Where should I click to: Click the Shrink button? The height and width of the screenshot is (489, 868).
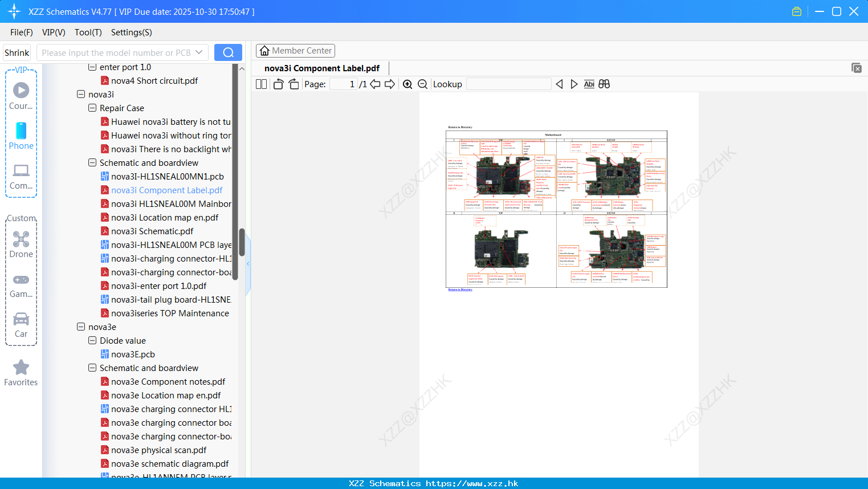(17, 52)
